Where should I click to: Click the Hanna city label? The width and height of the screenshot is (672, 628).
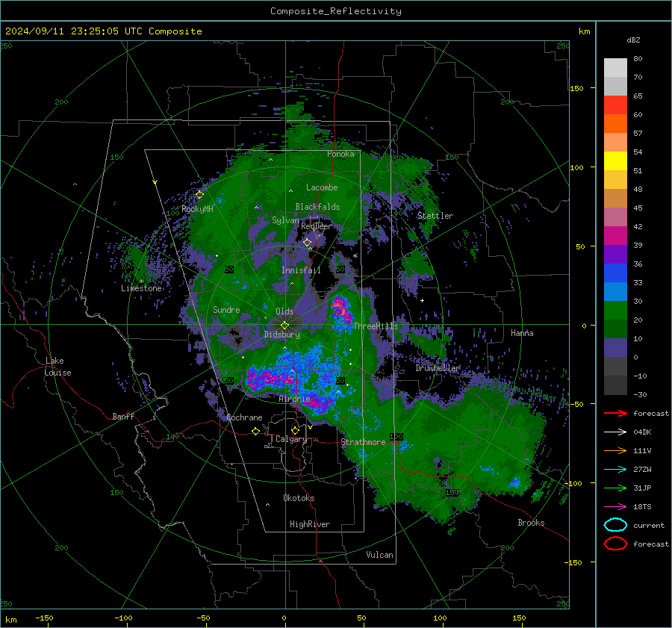(522, 333)
